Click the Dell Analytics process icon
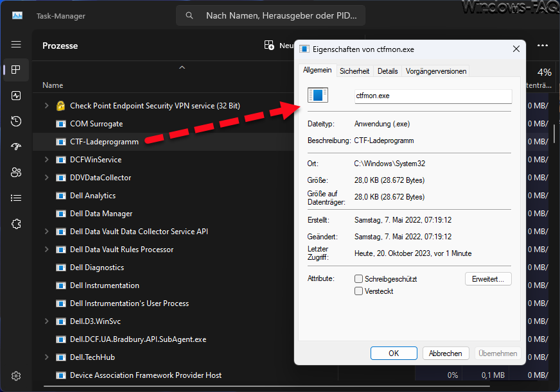This screenshot has height=392, width=560. coord(61,196)
